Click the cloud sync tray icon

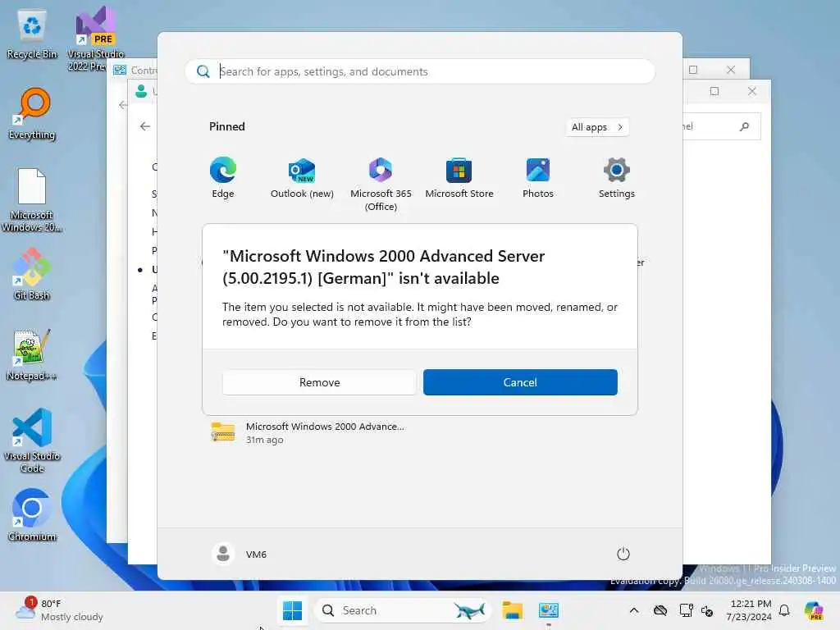click(x=660, y=610)
